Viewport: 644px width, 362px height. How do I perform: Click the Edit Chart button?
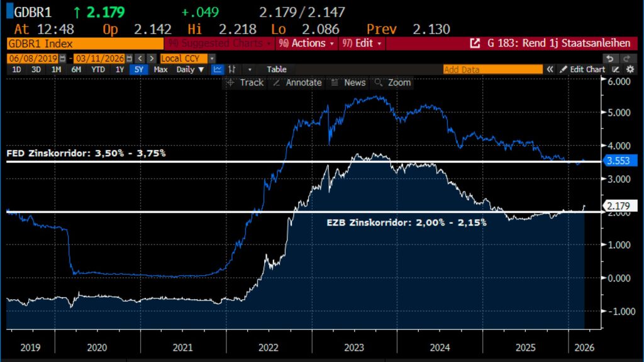[x=582, y=70]
